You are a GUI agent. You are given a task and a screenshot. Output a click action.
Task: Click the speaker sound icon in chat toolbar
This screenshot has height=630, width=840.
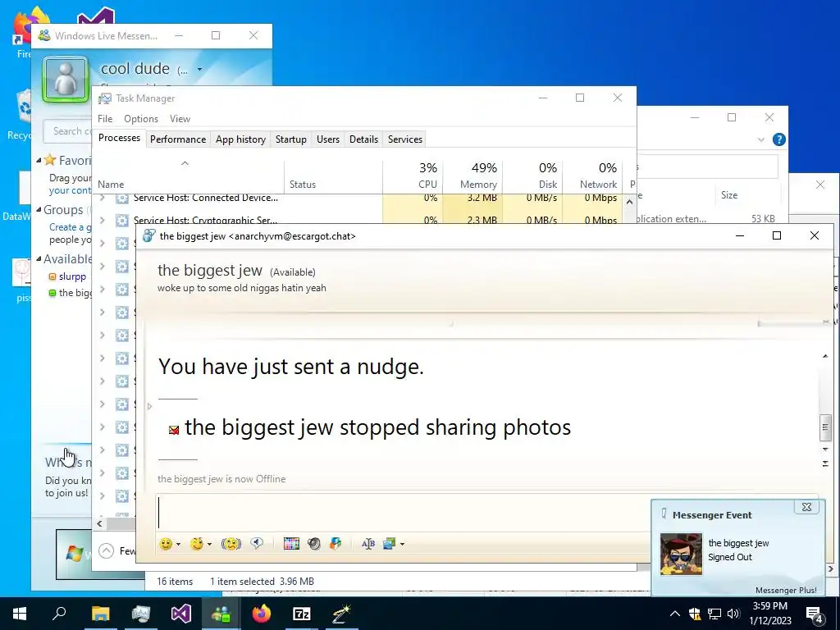[314, 544]
